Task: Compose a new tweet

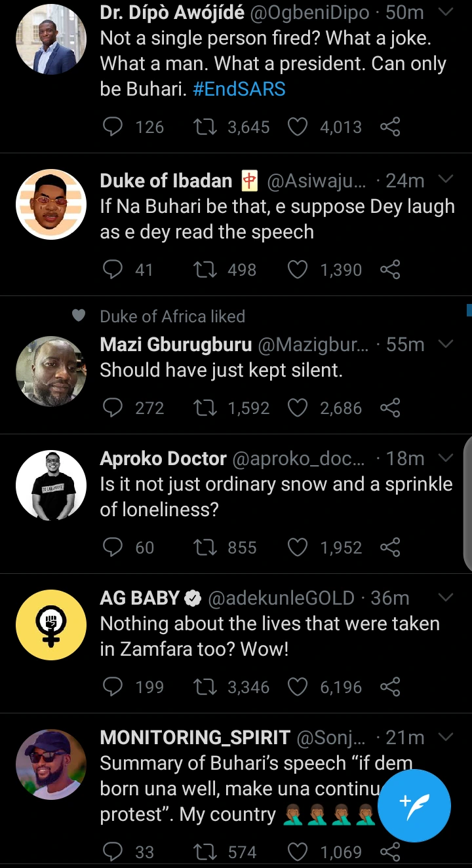Action: (x=414, y=804)
